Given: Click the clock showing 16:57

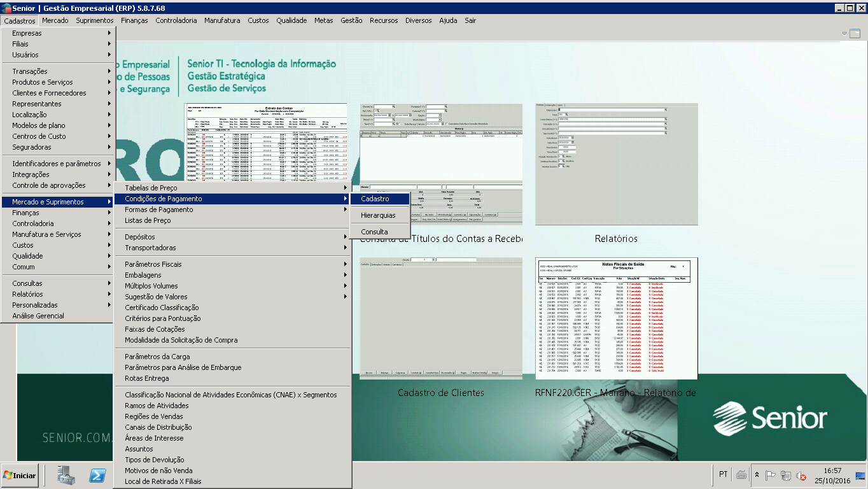Looking at the screenshot, I should pos(832,471).
